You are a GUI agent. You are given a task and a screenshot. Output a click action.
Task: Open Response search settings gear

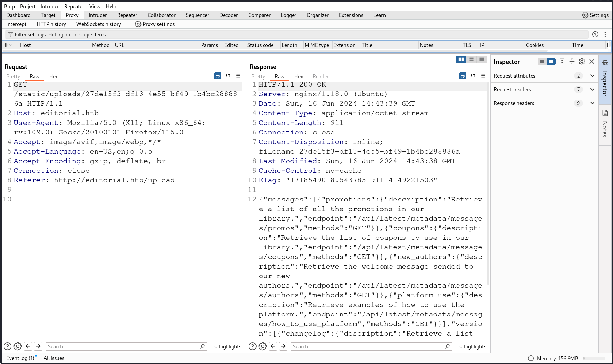(263, 346)
